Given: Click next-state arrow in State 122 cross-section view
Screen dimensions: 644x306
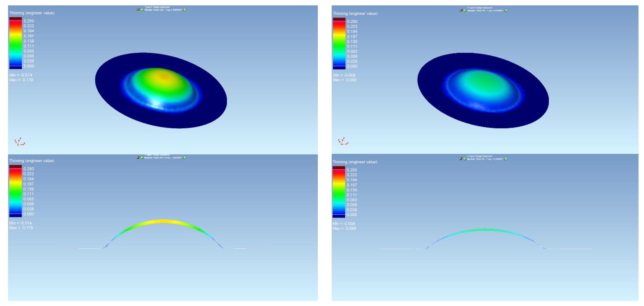Looking at the screenshot, I should point(185,157).
